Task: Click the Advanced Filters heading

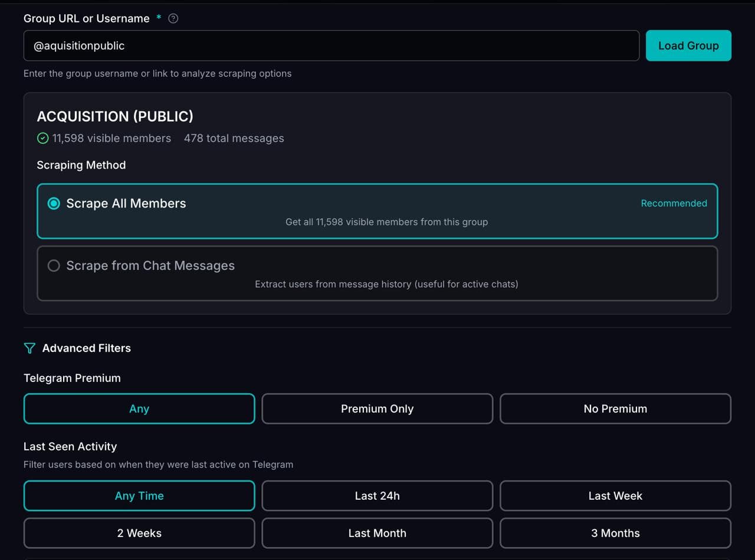Action: click(x=87, y=348)
